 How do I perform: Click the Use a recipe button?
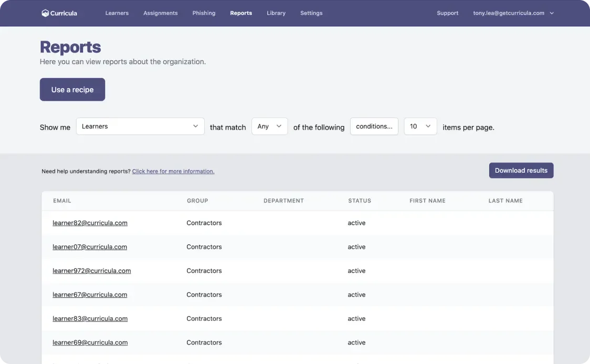click(x=72, y=90)
